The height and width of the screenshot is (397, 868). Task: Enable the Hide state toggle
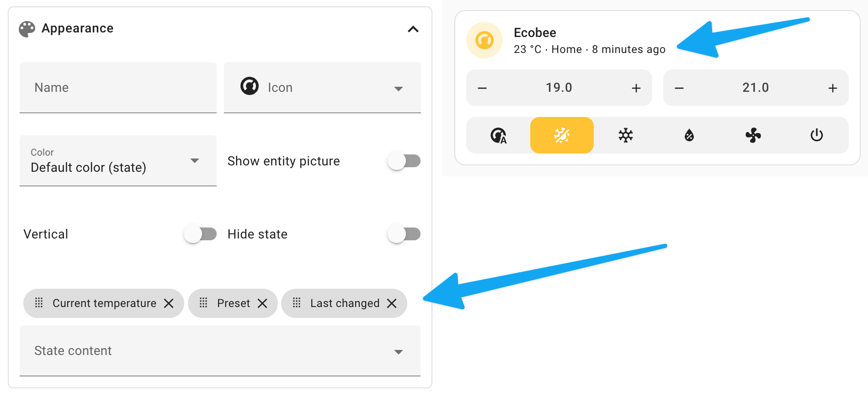click(404, 233)
